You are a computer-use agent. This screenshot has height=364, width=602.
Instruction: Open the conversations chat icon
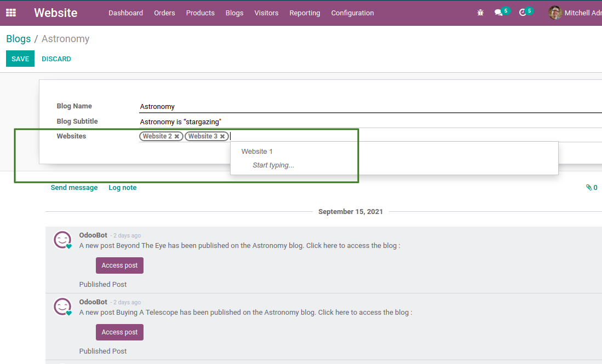coord(498,13)
